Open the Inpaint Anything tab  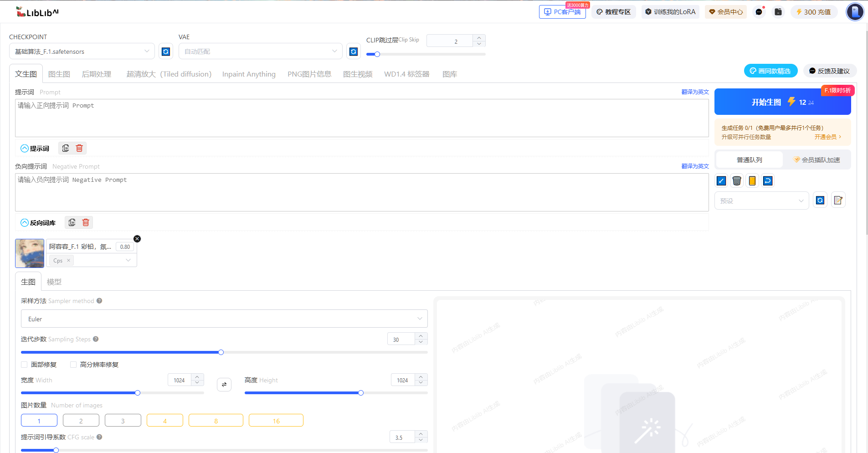(248, 74)
